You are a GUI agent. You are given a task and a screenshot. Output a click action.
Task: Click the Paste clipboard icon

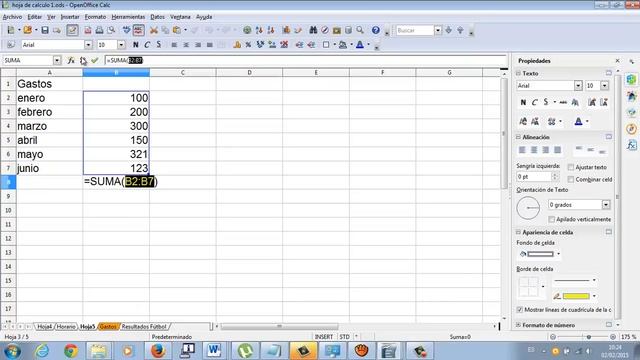pyautogui.click(x=177, y=30)
